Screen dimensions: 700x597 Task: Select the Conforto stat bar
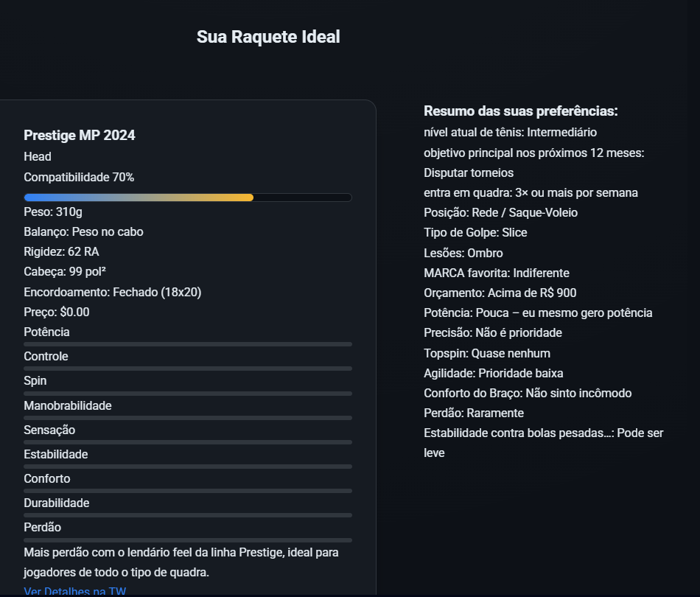tap(188, 490)
